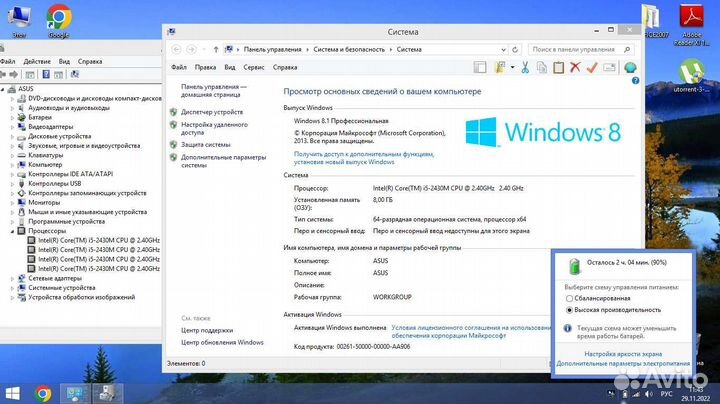Click the РУС language indicator in tray
The width and height of the screenshot is (720, 404).
coord(666,394)
